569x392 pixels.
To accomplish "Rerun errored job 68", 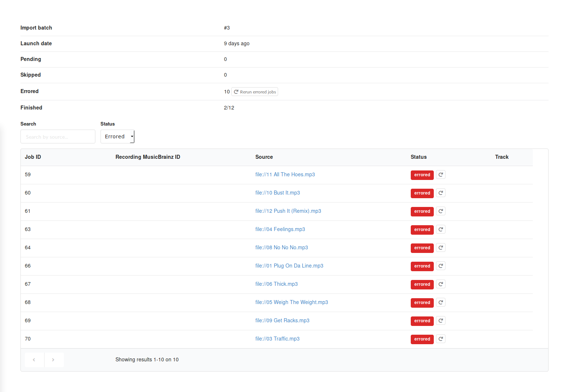I will click(441, 302).
